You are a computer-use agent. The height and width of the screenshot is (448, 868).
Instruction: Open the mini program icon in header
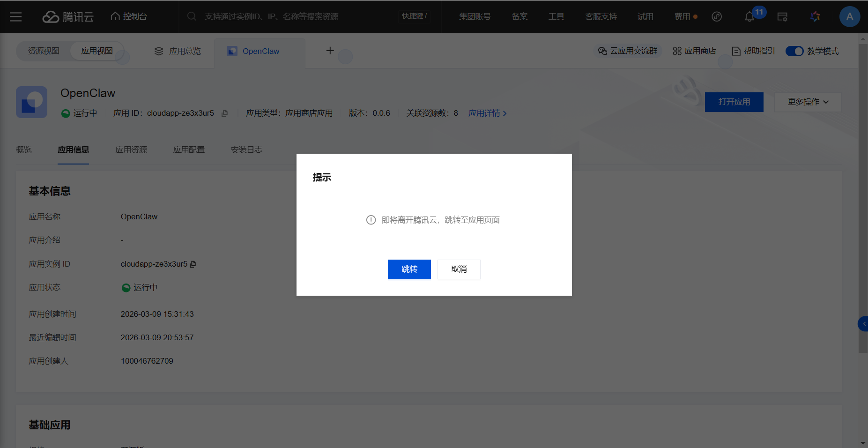717,17
